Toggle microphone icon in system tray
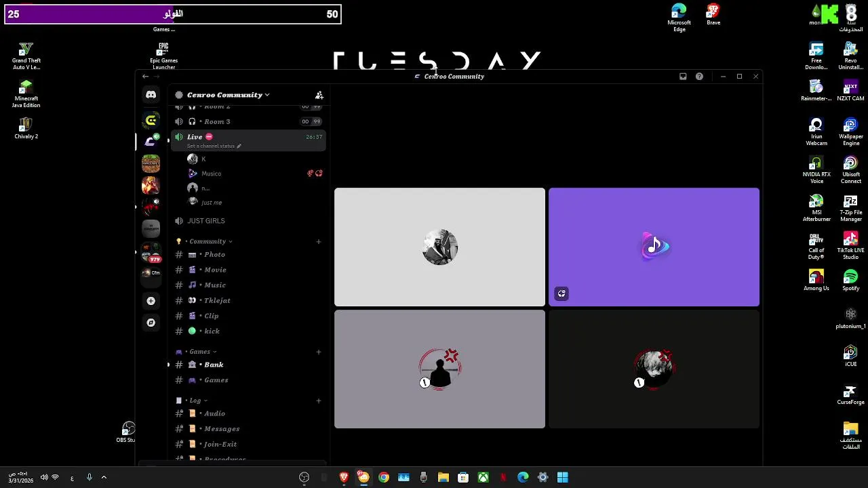868x488 pixels. tap(89, 478)
